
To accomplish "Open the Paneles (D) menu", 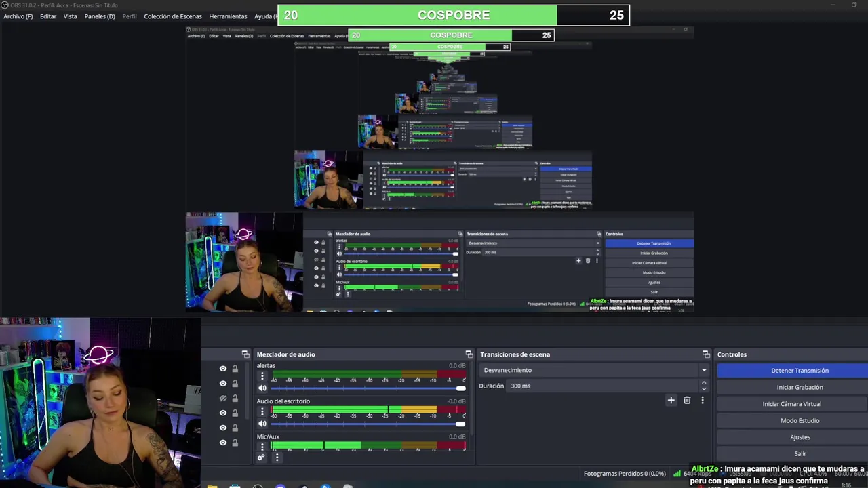I will [100, 16].
